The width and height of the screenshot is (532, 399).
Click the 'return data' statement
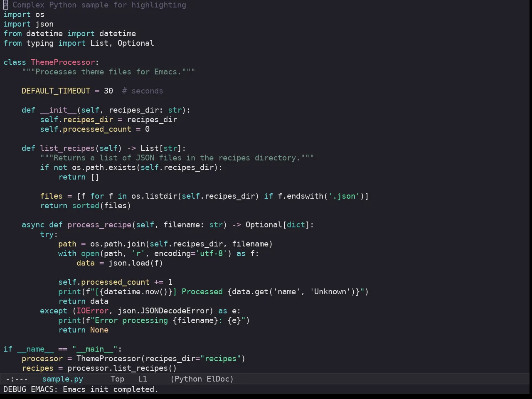point(83,301)
